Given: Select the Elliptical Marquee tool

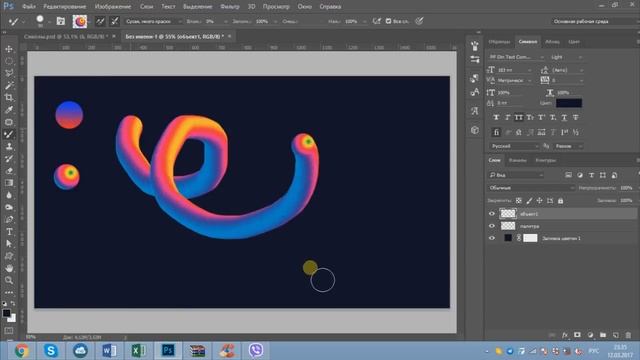Looking at the screenshot, I should click(9, 61).
